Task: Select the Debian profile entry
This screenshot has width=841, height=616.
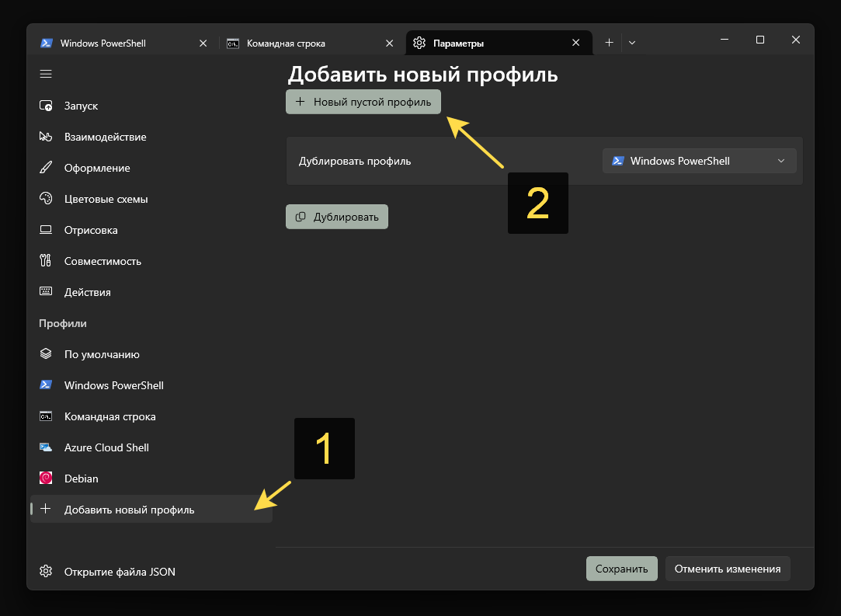Action: pyautogui.click(x=151, y=479)
